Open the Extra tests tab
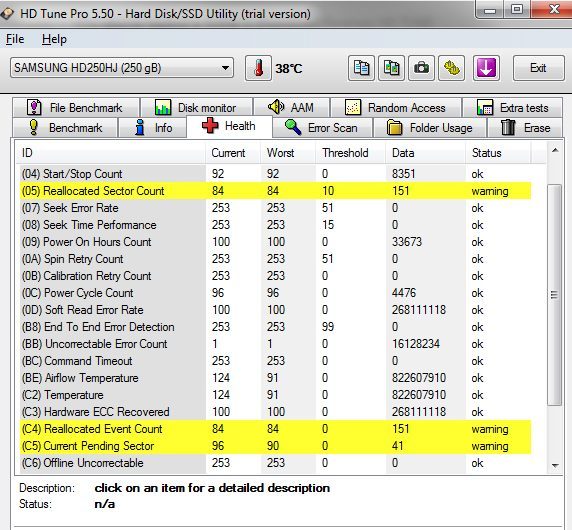The height and width of the screenshot is (530, 572). coord(512,108)
